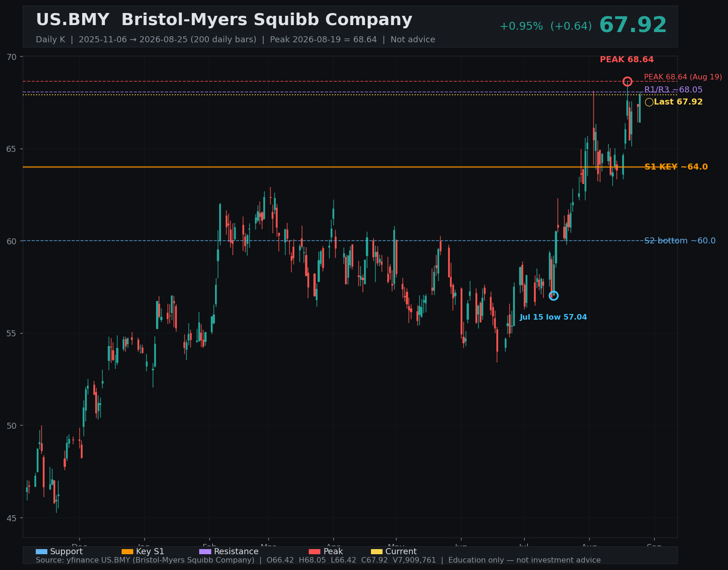Click the red Peak legend swatch
The width and height of the screenshot is (728, 570).
[x=314, y=551]
